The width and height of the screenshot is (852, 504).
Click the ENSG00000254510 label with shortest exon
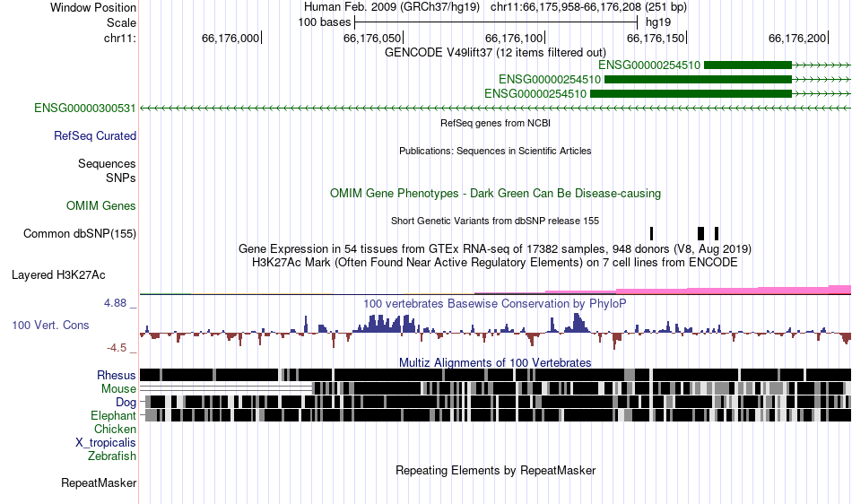[x=649, y=65]
